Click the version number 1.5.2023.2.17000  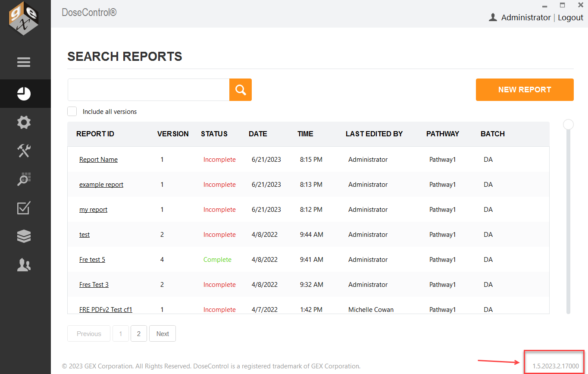[556, 366]
